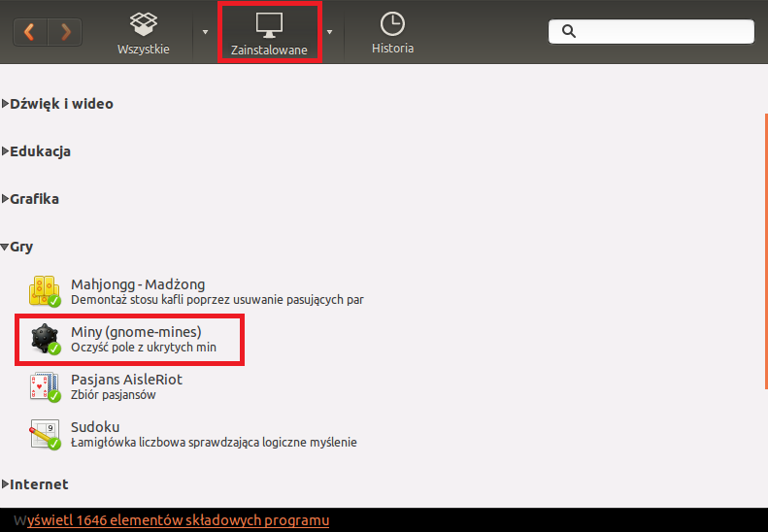Click the search input field
Screen dimensions: 768x532
(x=651, y=31)
